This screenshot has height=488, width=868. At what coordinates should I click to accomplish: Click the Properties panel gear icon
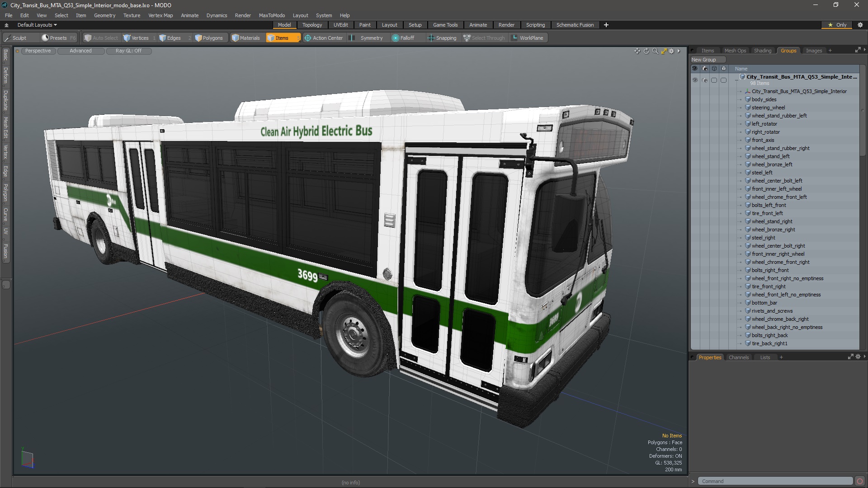pos(858,357)
